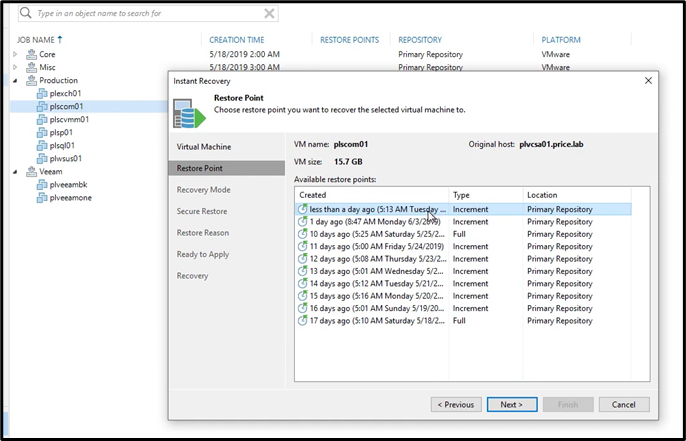
Task: Select the 11 days ago Friday 5/24/2019 restore point
Action: pos(463,246)
